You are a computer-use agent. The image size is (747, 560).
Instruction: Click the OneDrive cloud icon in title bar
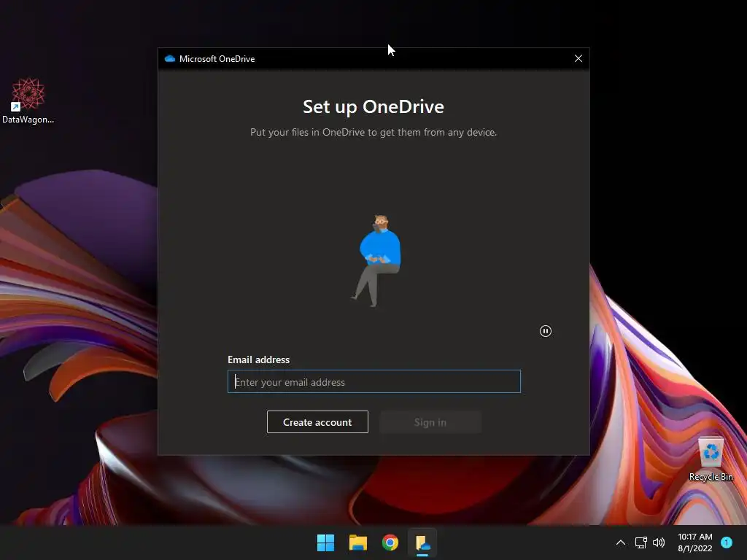[169, 58]
